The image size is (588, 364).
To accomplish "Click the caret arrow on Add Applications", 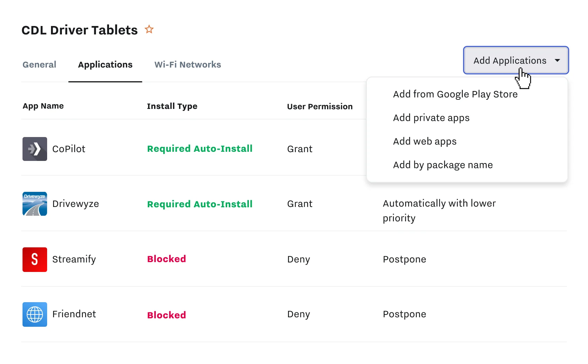I will [x=557, y=60].
